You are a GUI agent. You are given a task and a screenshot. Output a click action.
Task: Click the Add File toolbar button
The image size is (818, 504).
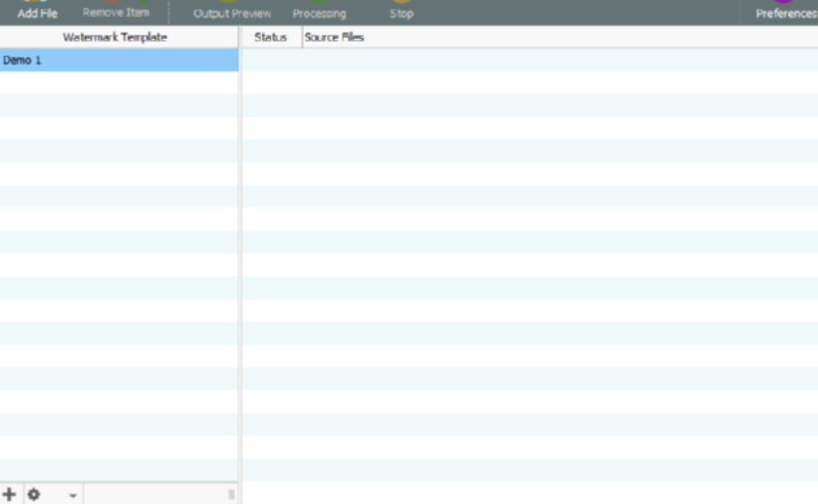coord(37,11)
